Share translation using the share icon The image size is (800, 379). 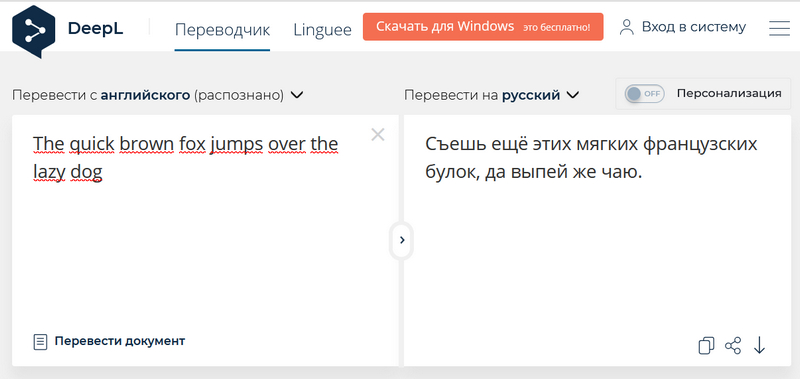733,345
